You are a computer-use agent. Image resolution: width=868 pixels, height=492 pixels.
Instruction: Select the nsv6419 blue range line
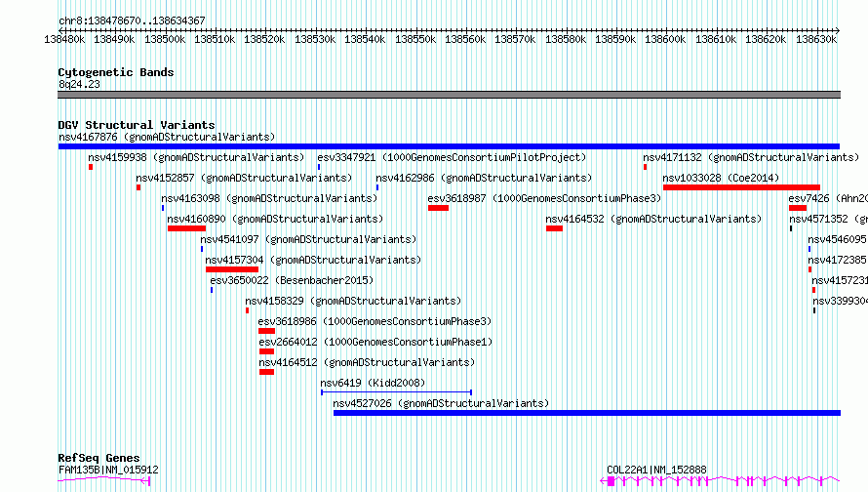396,392
